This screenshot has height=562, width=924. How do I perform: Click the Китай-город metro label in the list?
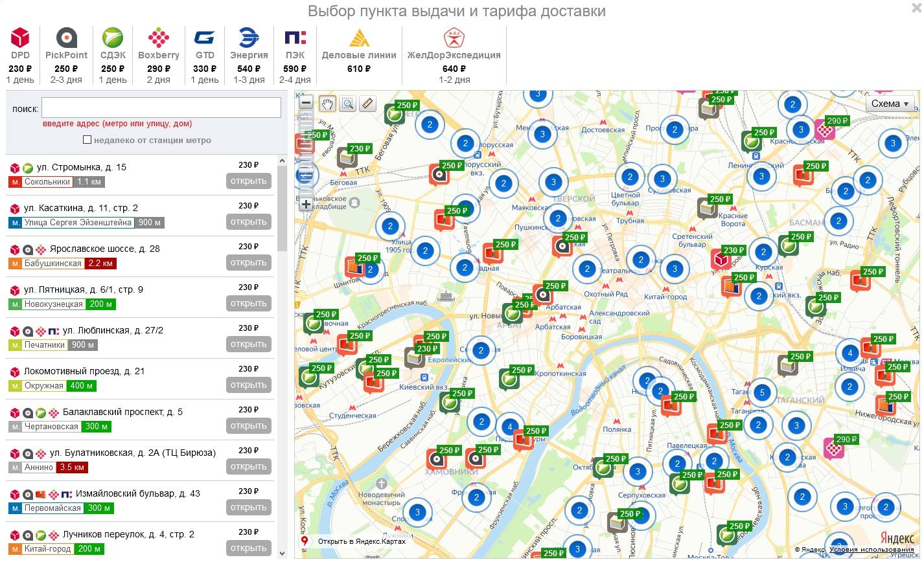pos(47,549)
